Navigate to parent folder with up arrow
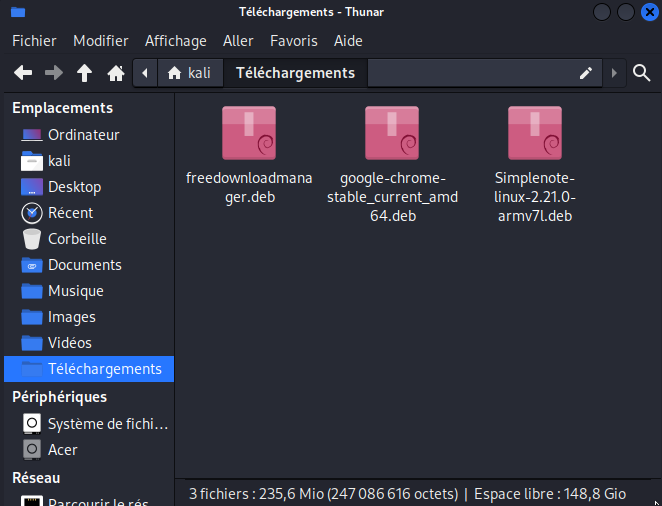662x506 pixels. pos(84,73)
